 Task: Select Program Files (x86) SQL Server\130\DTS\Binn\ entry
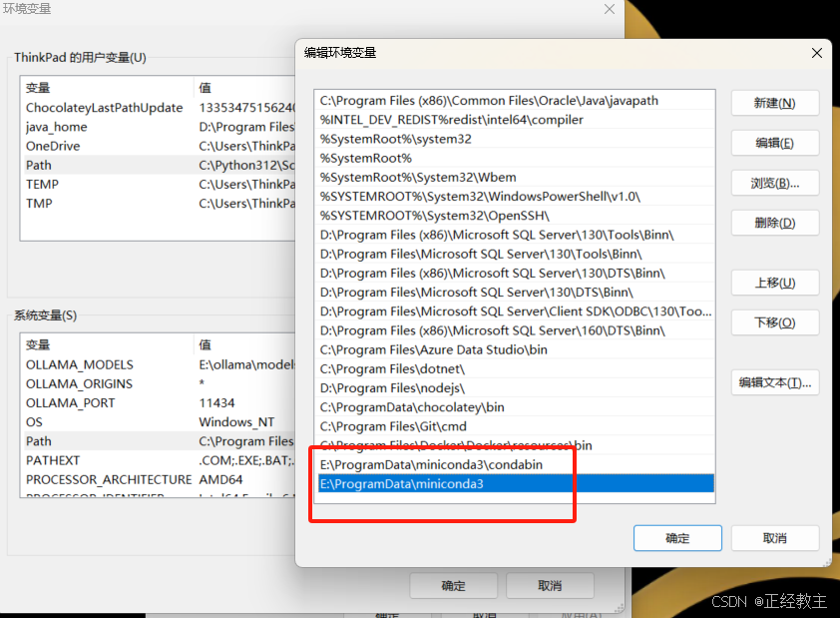click(516, 274)
